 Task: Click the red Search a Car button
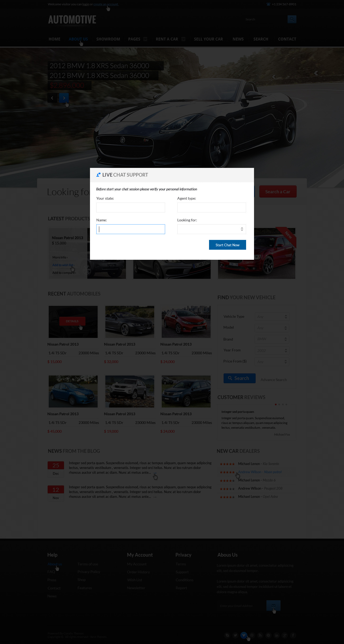click(278, 191)
